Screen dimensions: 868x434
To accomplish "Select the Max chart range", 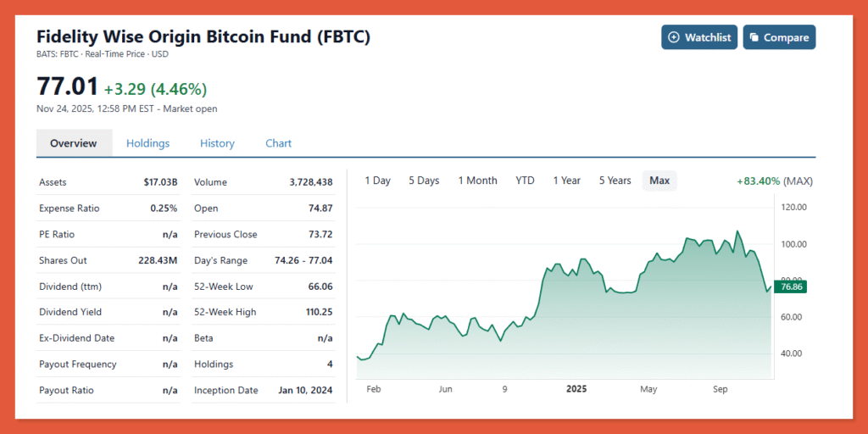I will click(659, 181).
